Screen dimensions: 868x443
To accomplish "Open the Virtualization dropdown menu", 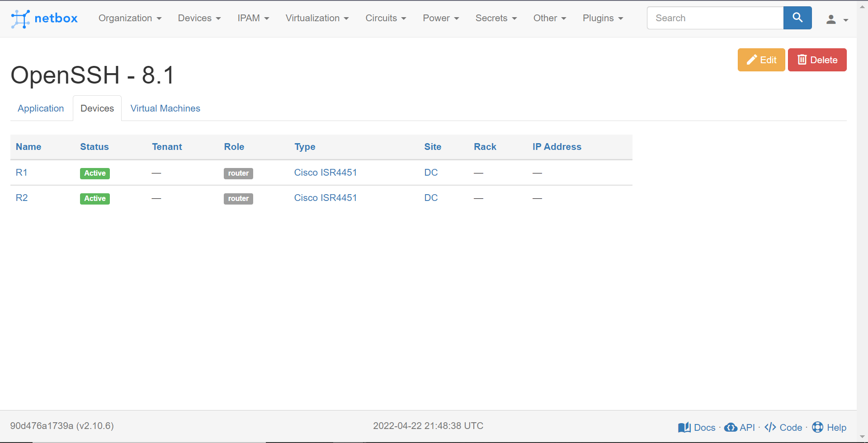I will (317, 18).
